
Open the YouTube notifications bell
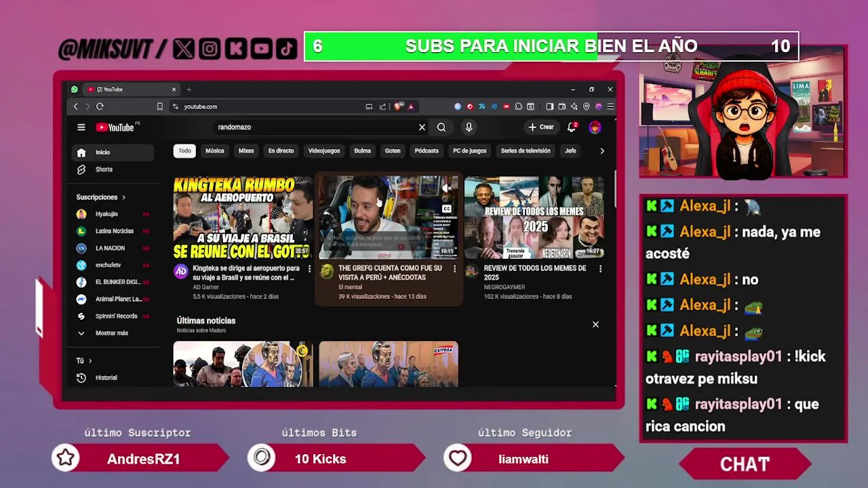click(x=572, y=127)
